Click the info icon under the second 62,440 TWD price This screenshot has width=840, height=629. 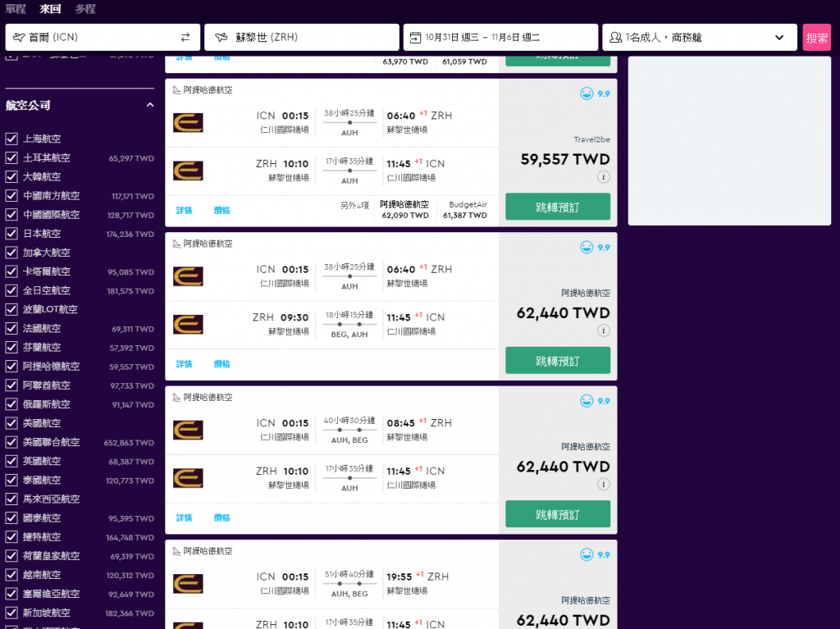point(603,484)
